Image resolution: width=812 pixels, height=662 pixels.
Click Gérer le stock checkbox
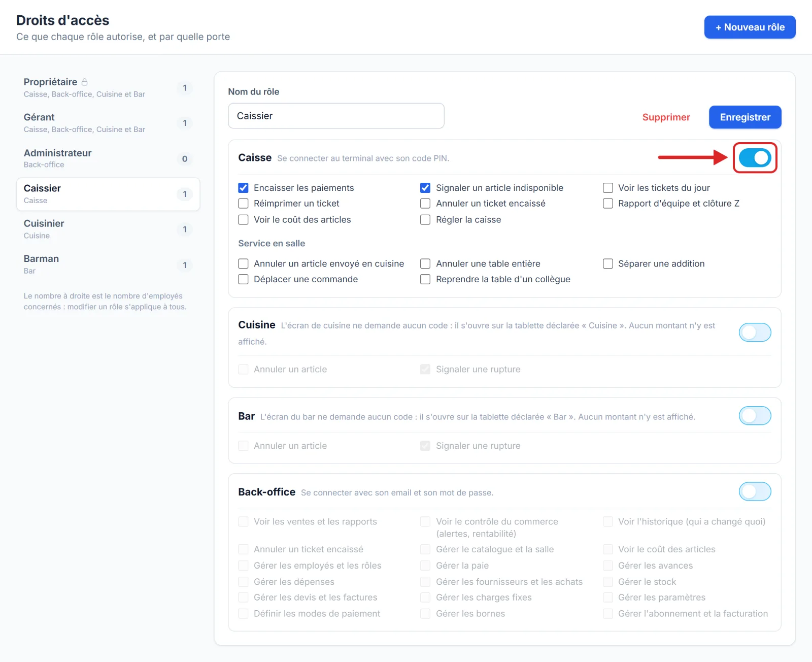tap(607, 582)
